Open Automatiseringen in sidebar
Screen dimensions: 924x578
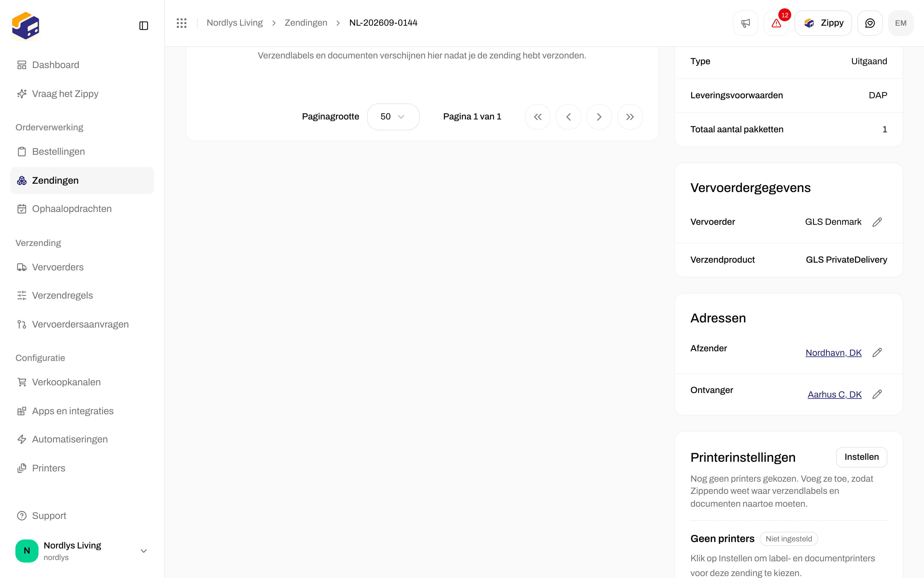point(82,439)
